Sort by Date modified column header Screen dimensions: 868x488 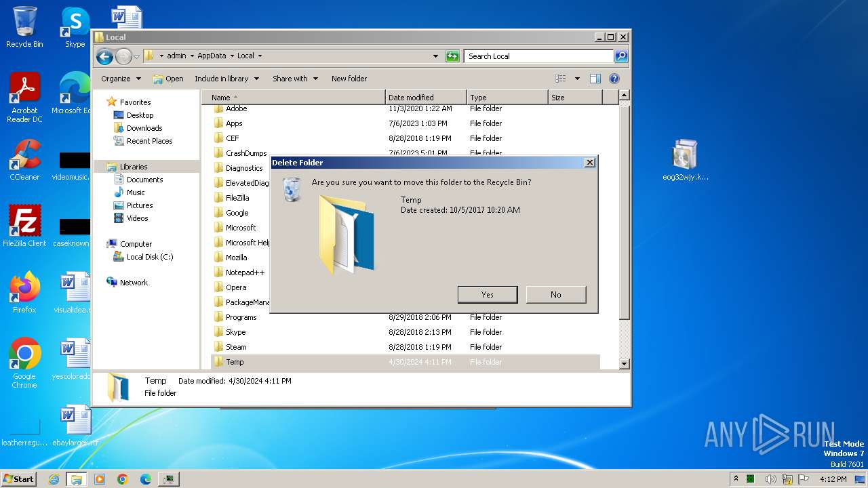[426, 98]
